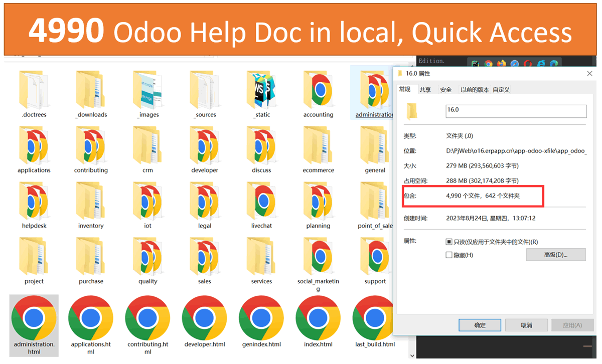Select the last_build.html file icon

(x=375, y=318)
